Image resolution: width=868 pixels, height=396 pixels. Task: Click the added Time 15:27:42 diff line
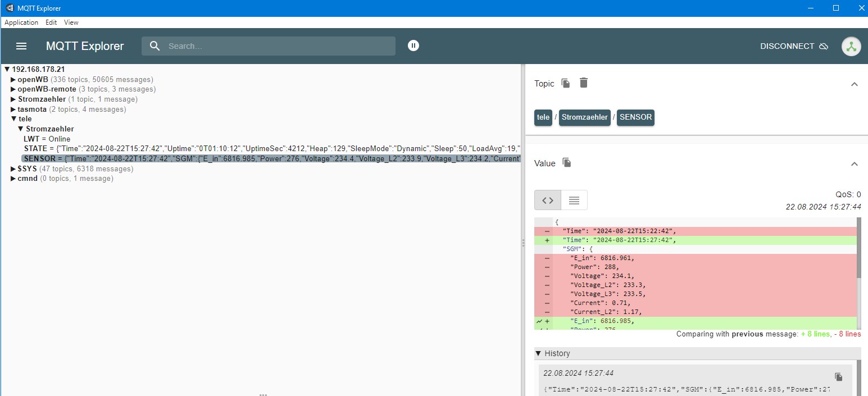(x=696, y=240)
